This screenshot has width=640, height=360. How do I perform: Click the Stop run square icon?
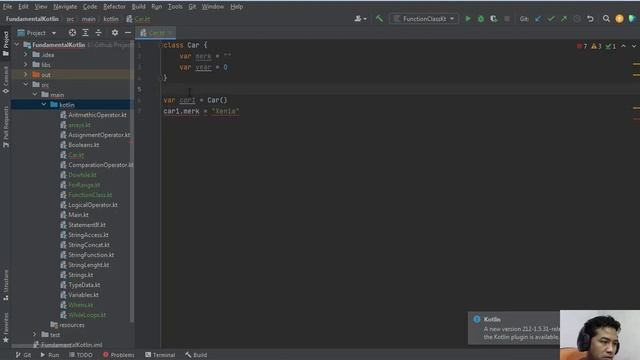[507, 19]
